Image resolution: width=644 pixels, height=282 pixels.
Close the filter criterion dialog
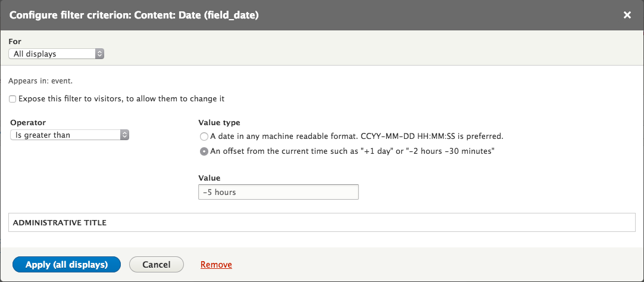point(627,16)
